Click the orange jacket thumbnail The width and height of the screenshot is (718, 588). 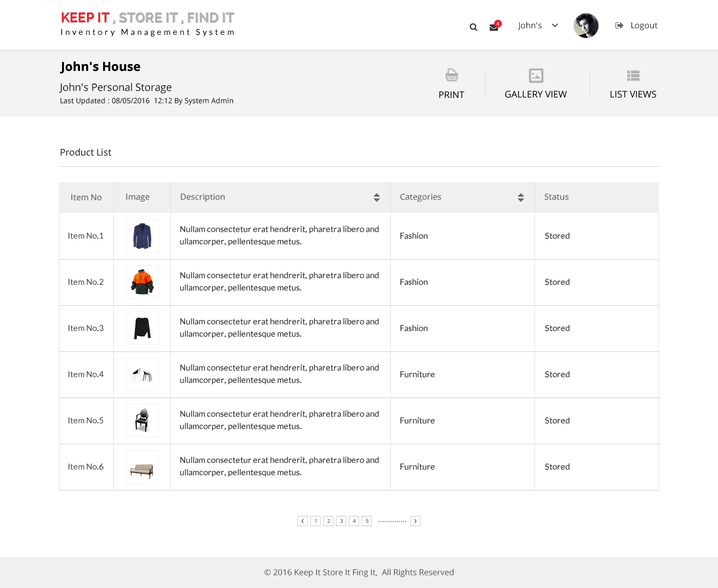[142, 282]
